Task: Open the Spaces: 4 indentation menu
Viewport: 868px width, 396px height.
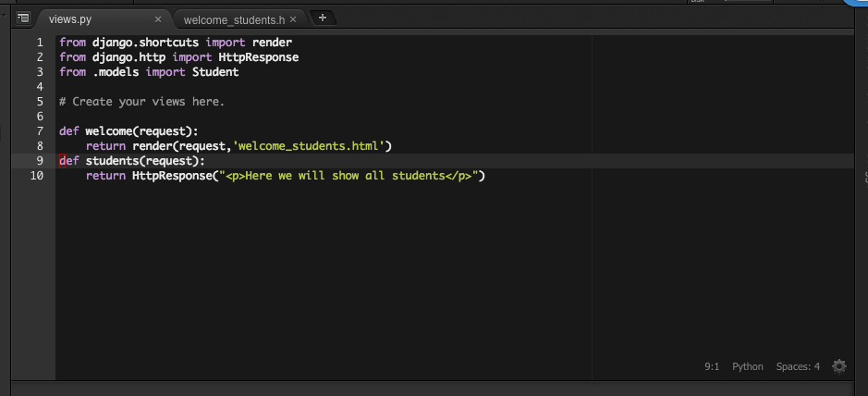Action: (798, 366)
